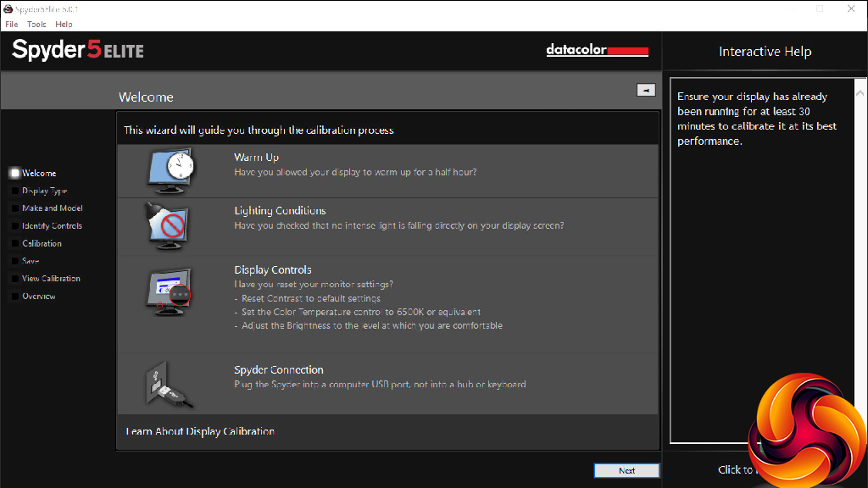Click the Spyder Connection heading

[x=278, y=369]
